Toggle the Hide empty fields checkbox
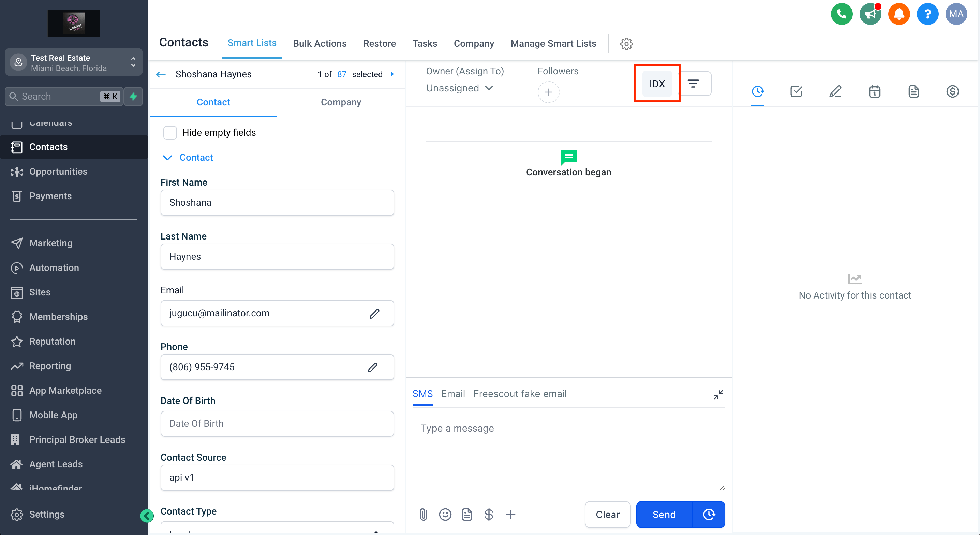 click(170, 132)
